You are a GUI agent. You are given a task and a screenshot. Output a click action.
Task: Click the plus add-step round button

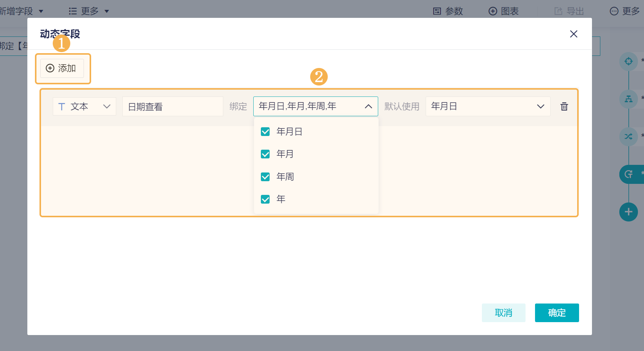[629, 212]
